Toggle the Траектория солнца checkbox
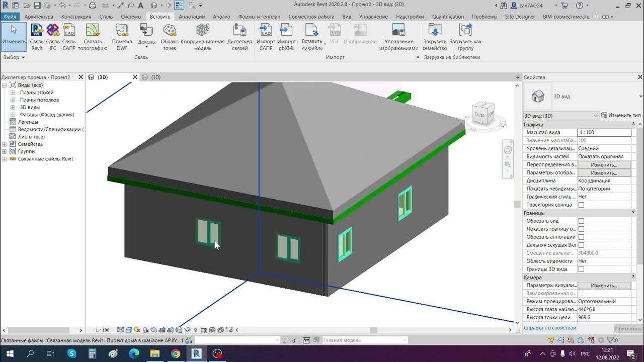 (x=581, y=205)
